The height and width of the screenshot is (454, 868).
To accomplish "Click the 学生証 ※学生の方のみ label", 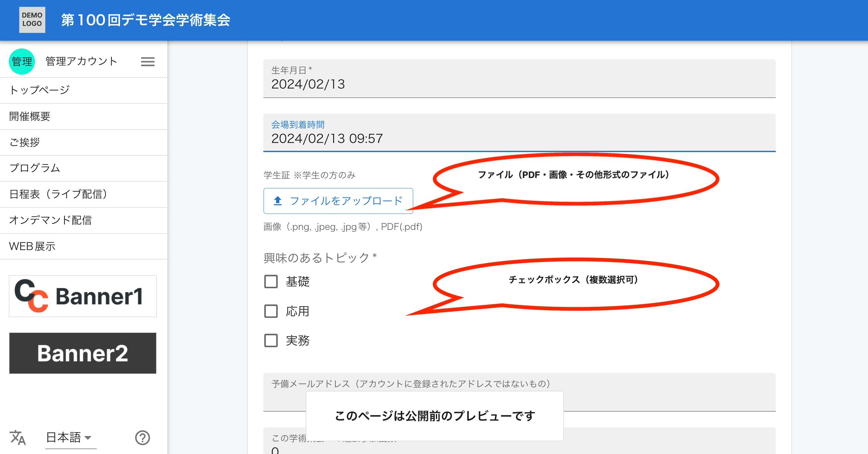I will point(309,175).
